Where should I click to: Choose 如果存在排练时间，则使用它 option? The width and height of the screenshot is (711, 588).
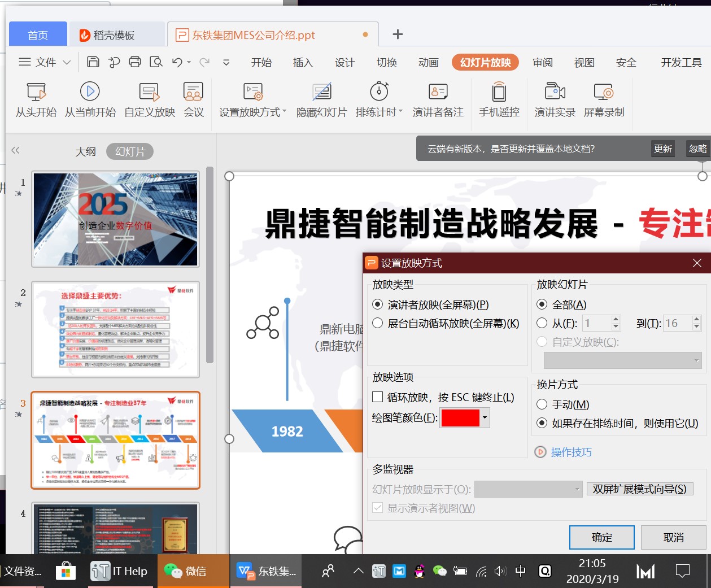coord(542,423)
